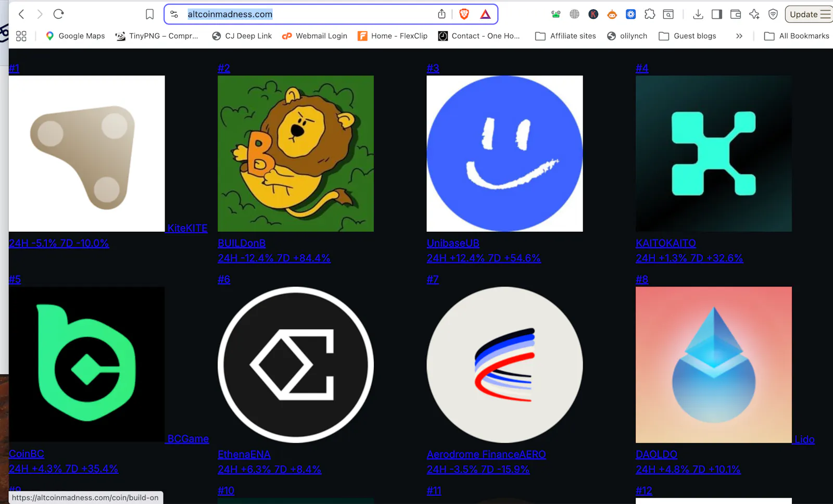Click the #12 rank link
Viewport: 833px width, 504px height.
(643, 490)
